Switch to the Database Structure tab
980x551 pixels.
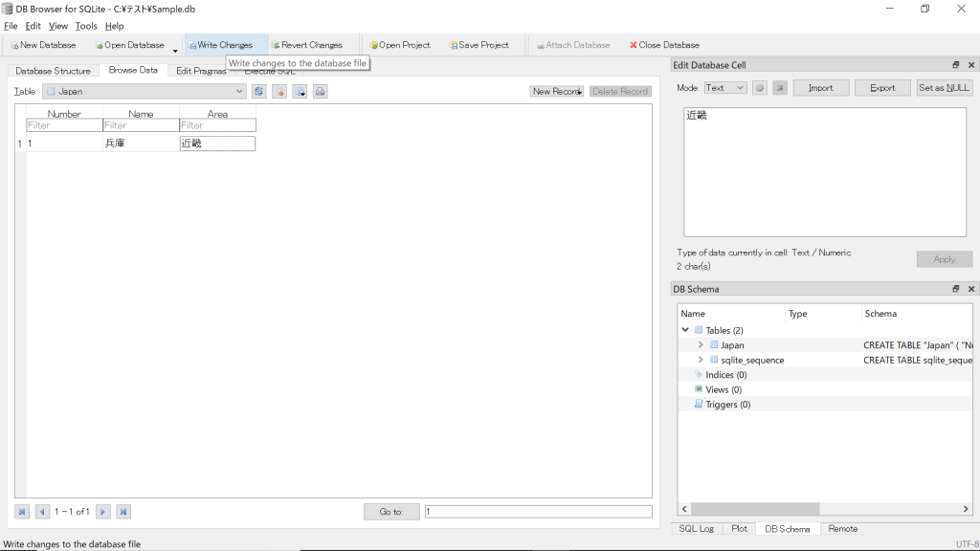(x=54, y=71)
